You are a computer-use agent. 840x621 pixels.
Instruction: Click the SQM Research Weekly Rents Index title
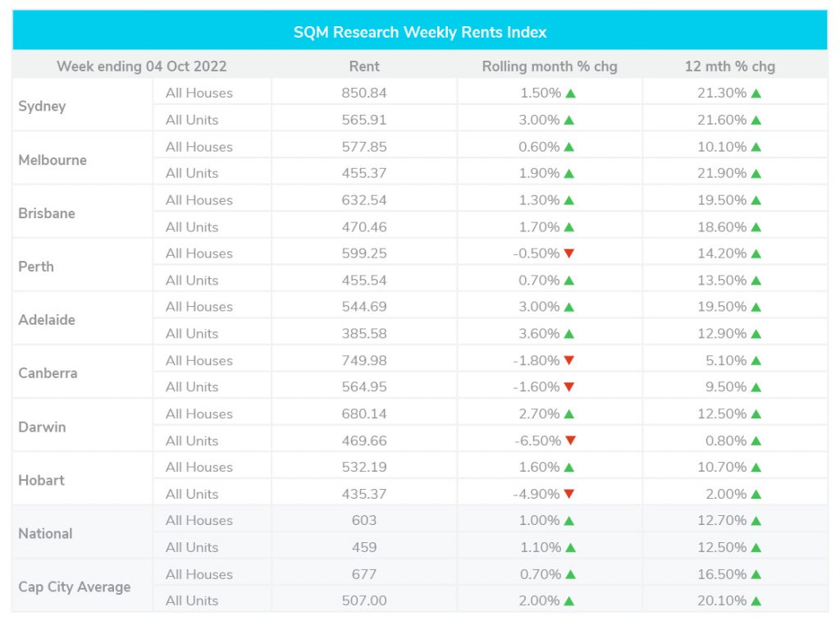[x=420, y=32]
